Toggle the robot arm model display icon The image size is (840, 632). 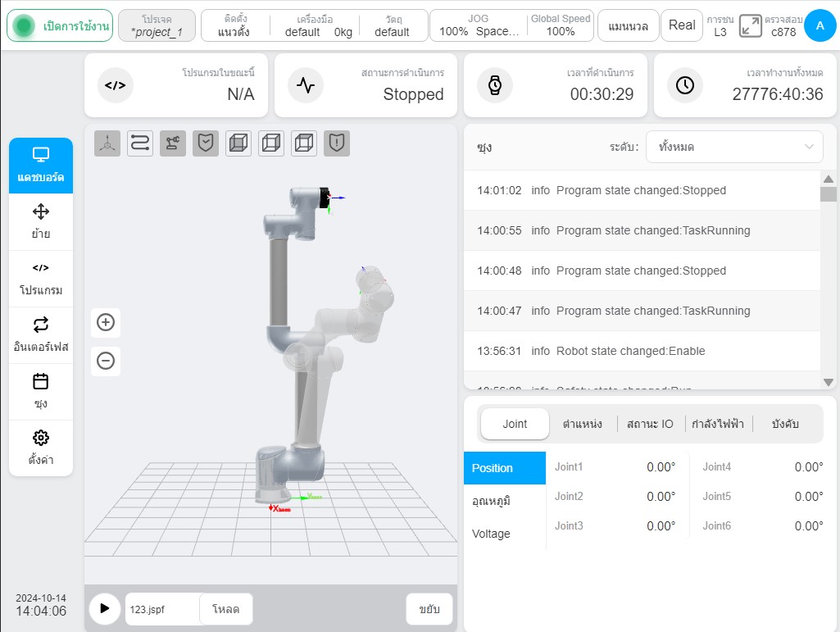coord(172,143)
